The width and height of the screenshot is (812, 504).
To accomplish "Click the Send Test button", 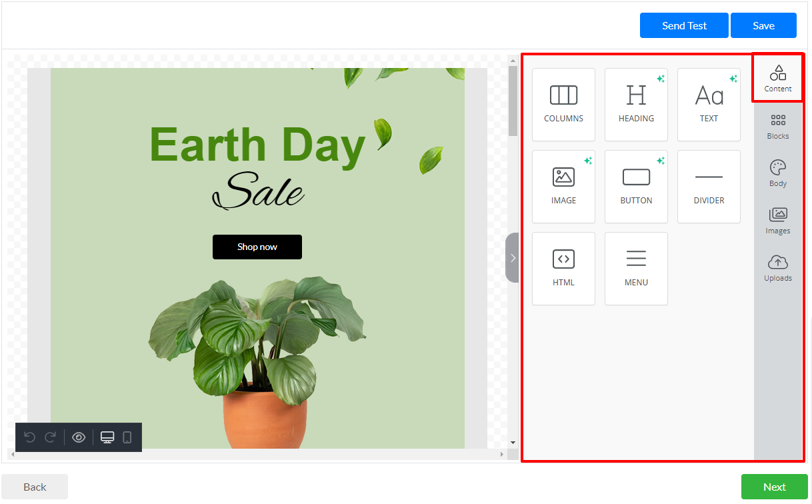I will [684, 25].
